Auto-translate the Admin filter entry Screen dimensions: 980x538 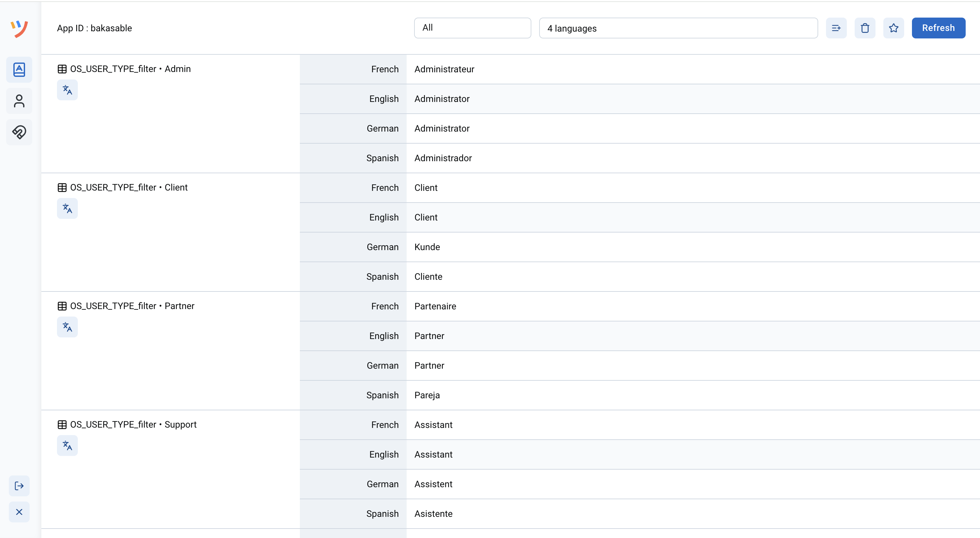click(x=67, y=90)
